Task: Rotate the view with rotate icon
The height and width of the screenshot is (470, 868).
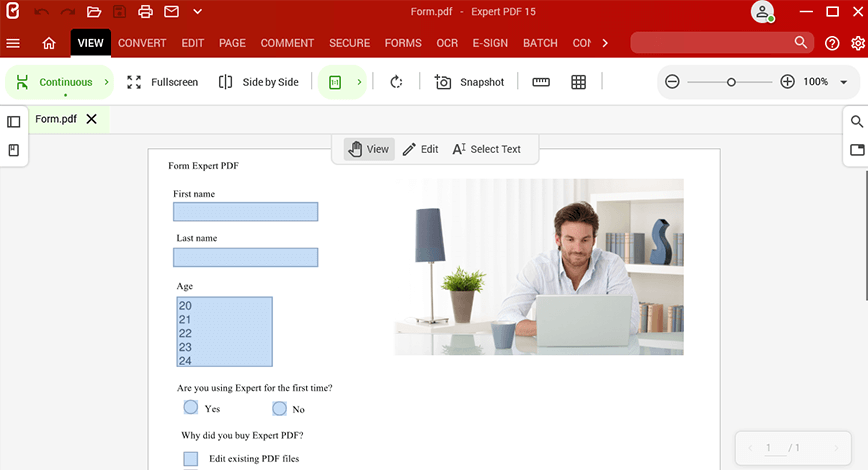Action: [x=396, y=82]
